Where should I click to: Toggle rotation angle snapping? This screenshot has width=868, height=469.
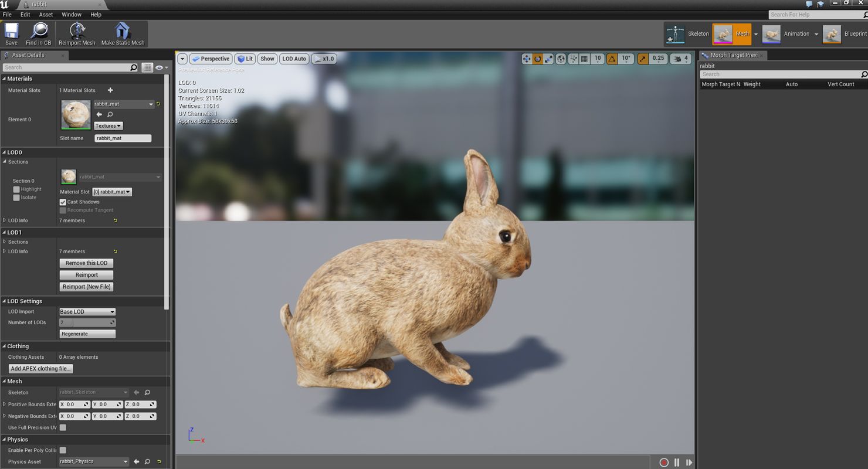(x=612, y=59)
